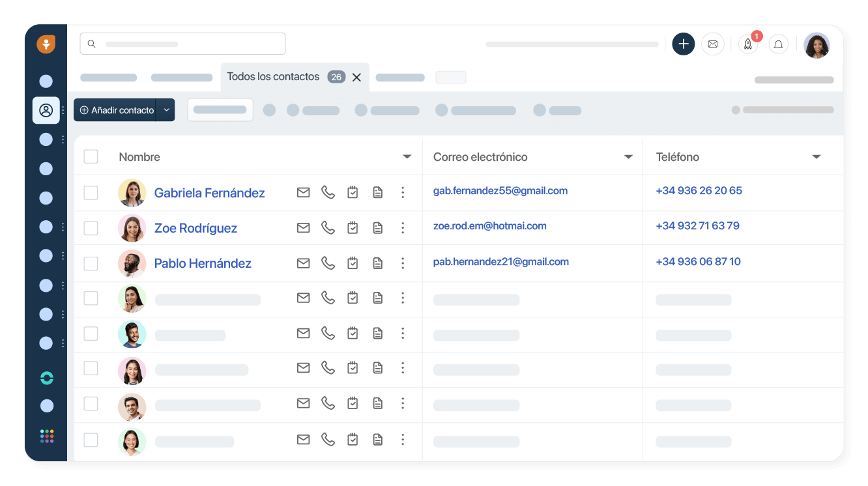868x486 pixels.
Task: Close the Todos los contactos tab
Action: click(356, 77)
